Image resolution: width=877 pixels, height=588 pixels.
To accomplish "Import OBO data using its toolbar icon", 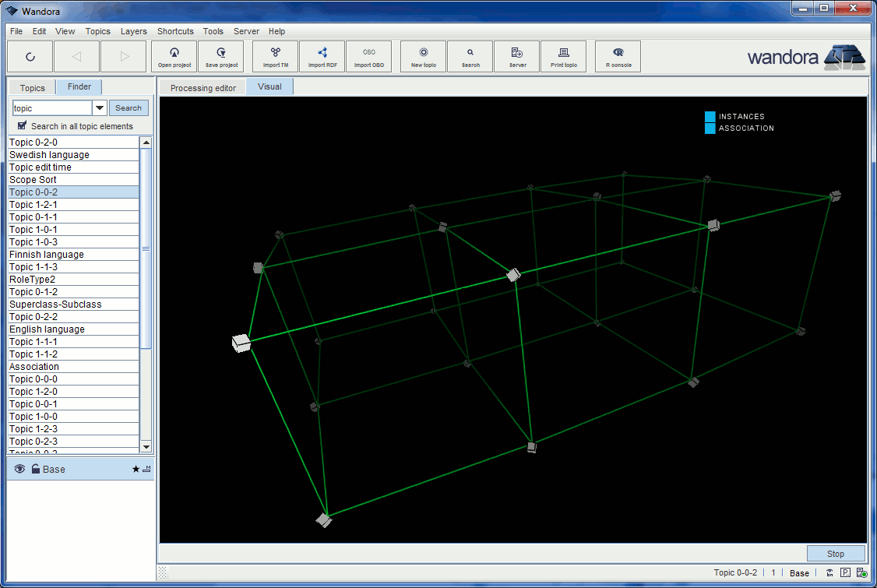I will coord(368,56).
